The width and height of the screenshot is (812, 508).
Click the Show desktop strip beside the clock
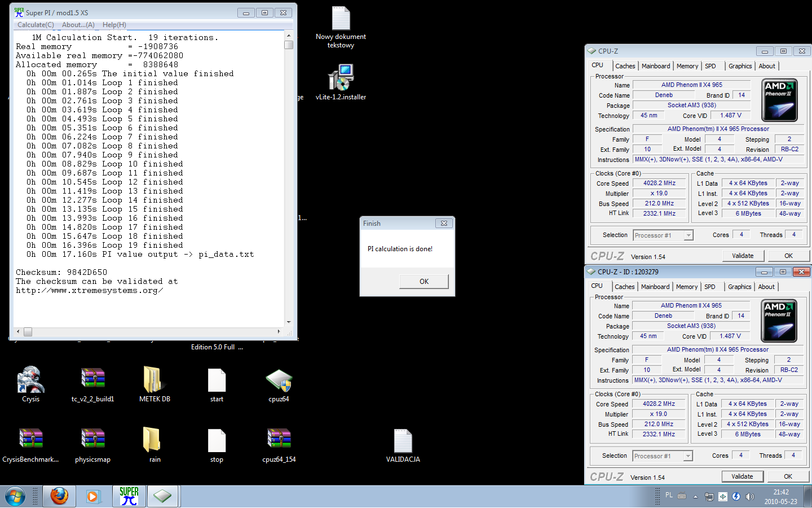[807, 497]
